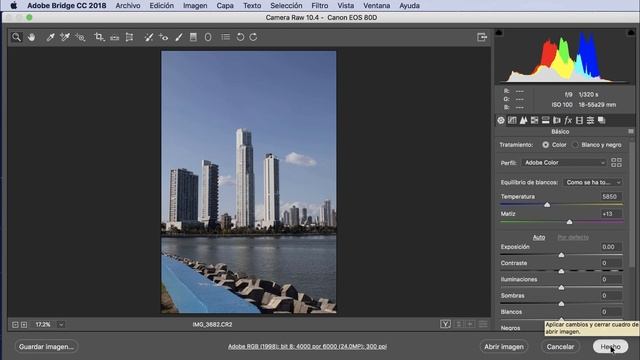Open the Filtro menu
Viewport: 640px width, 360px height.
pyautogui.click(x=320, y=6)
